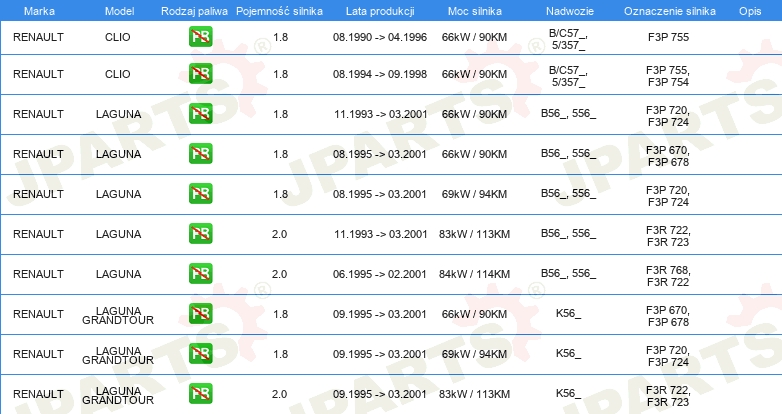Screen dimensions: 782x414
Task: Click 09.1995 -> 03.2001 in the GRANDTOUR 2.0 row
Action: coord(380,394)
